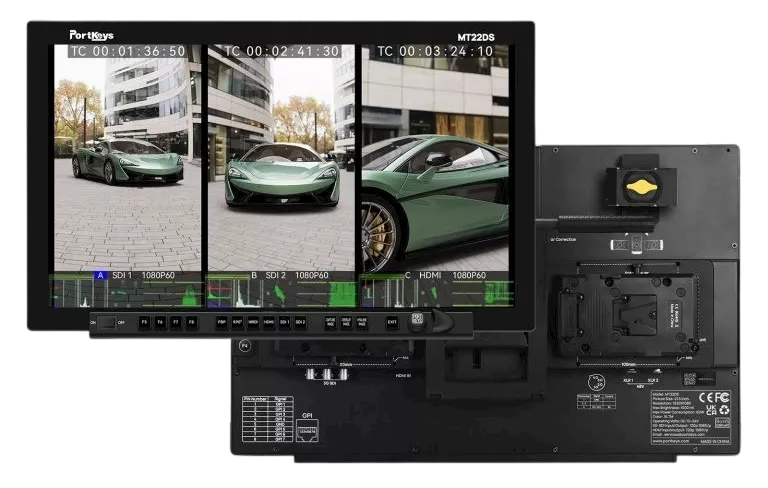This screenshot has width=768, height=488.
Task: Click the PortKeys logo
Action: point(93,33)
